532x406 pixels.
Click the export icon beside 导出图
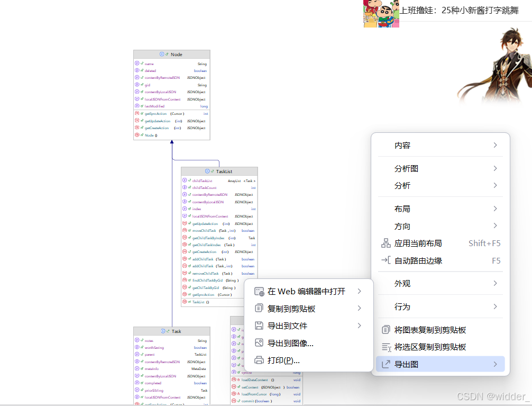tap(386, 364)
